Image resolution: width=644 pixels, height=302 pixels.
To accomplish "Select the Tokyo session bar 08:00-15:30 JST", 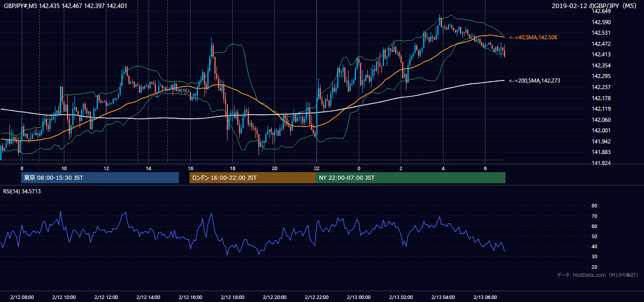I will [x=100, y=178].
